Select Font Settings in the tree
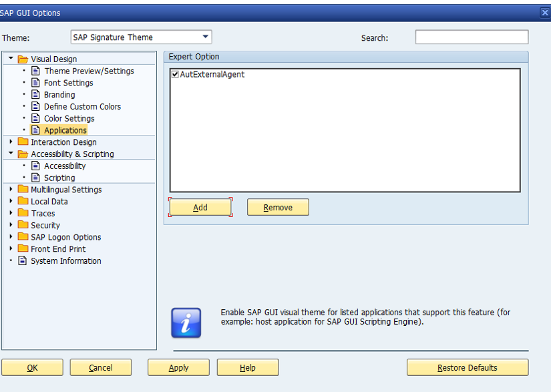 [x=69, y=83]
